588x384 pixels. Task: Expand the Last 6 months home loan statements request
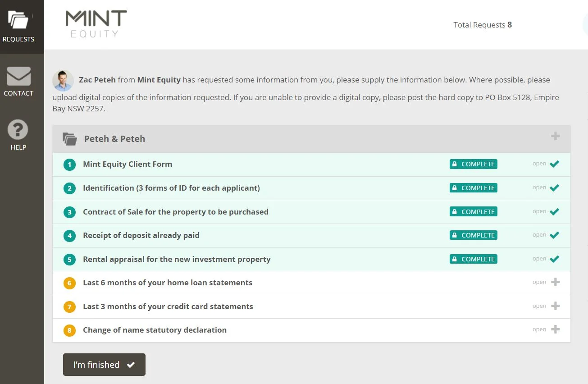(556, 282)
